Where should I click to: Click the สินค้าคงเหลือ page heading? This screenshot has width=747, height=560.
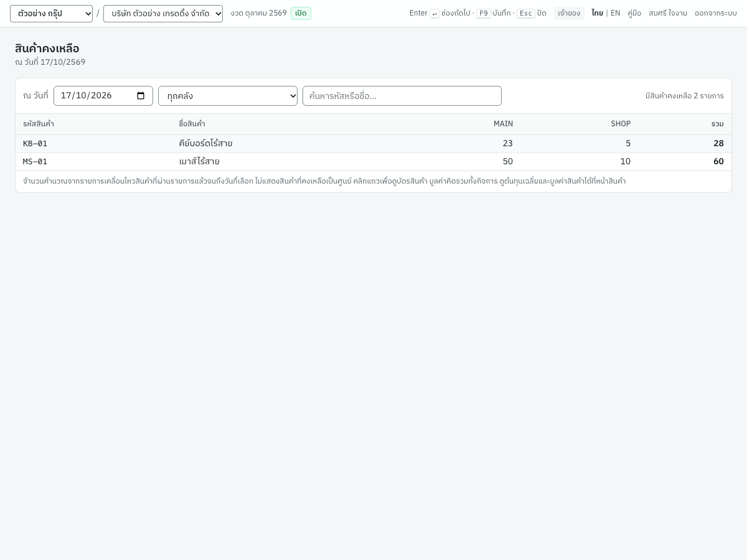click(47, 49)
